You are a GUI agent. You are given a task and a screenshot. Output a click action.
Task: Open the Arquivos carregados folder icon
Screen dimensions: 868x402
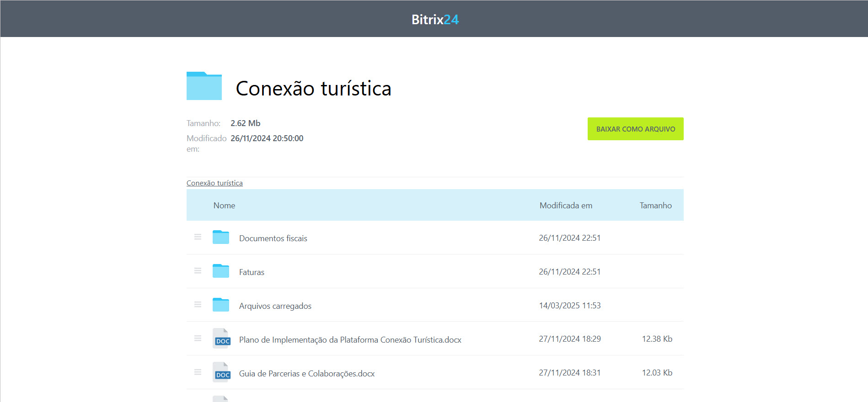coord(221,305)
